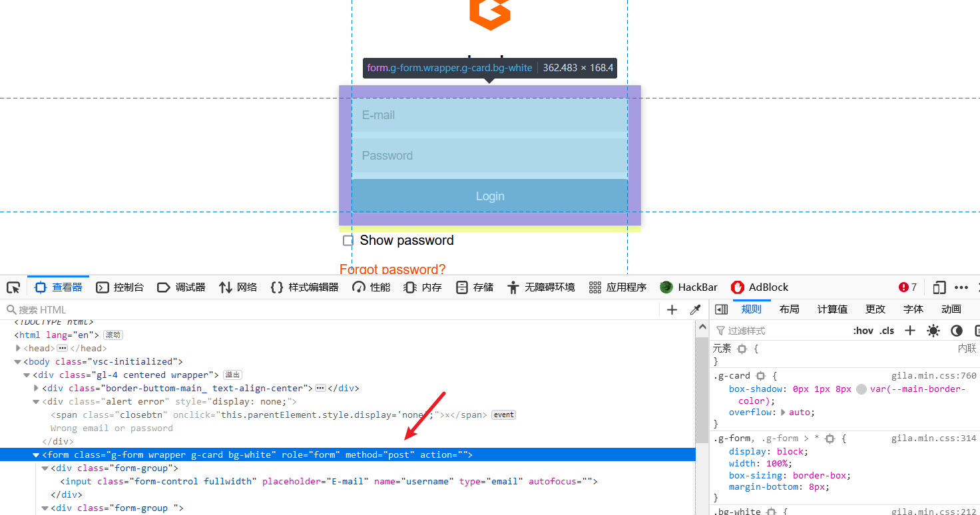980x515 pixels.
Task: Click the 溢出 overflow badge on wrapper div
Action: [232, 375]
